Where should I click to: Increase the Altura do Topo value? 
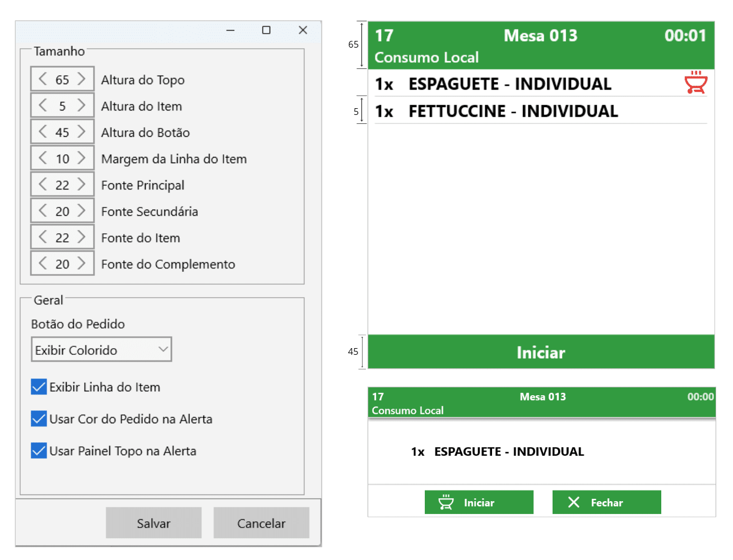(82, 79)
